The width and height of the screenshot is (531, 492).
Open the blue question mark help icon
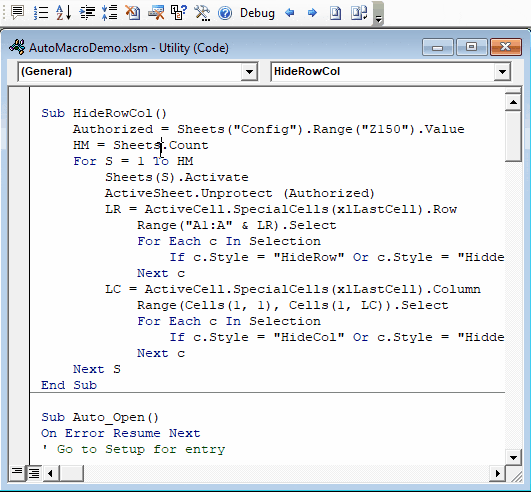(225, 13)
